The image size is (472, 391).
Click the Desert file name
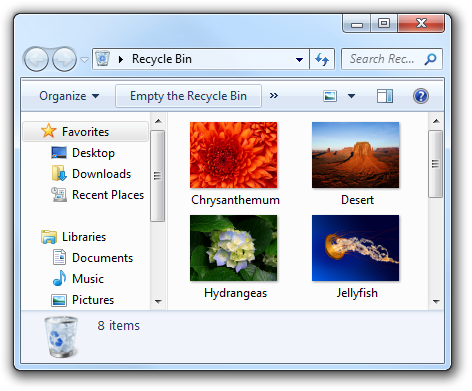[x=357, y=200]
